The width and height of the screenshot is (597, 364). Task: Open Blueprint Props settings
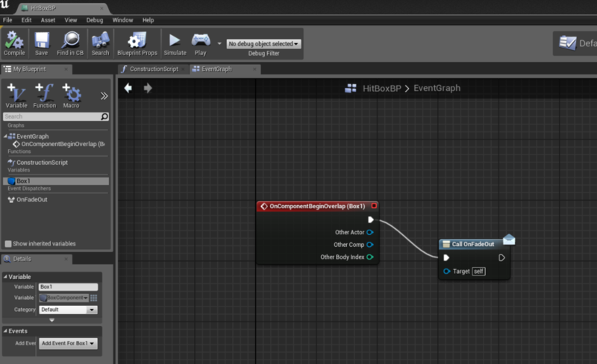[137, 43]
